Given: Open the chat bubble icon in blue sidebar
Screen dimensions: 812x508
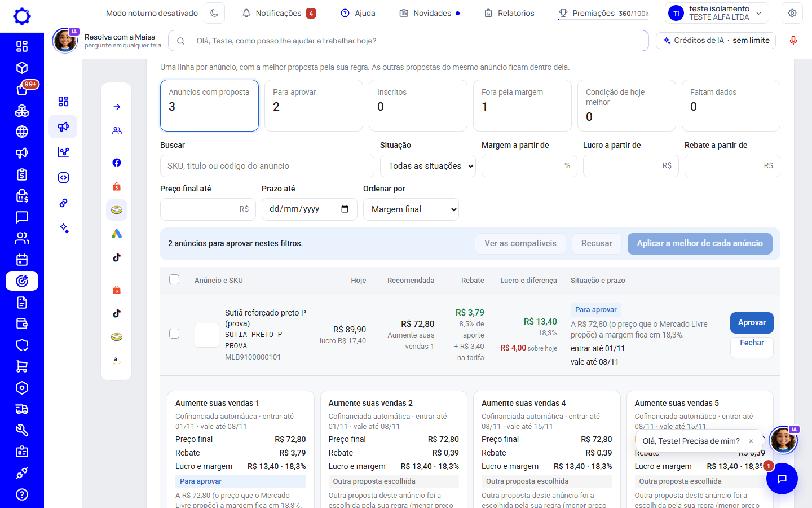Looking at the screenshot, I should [22, 217].
